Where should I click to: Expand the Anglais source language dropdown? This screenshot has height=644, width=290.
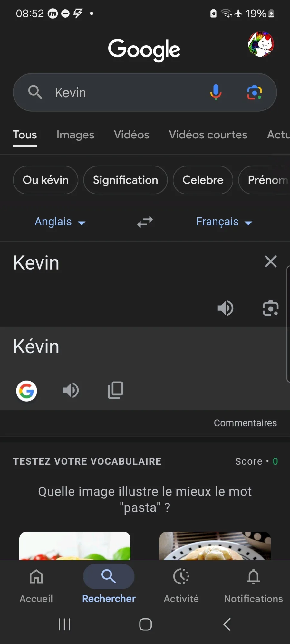[60, 222]
